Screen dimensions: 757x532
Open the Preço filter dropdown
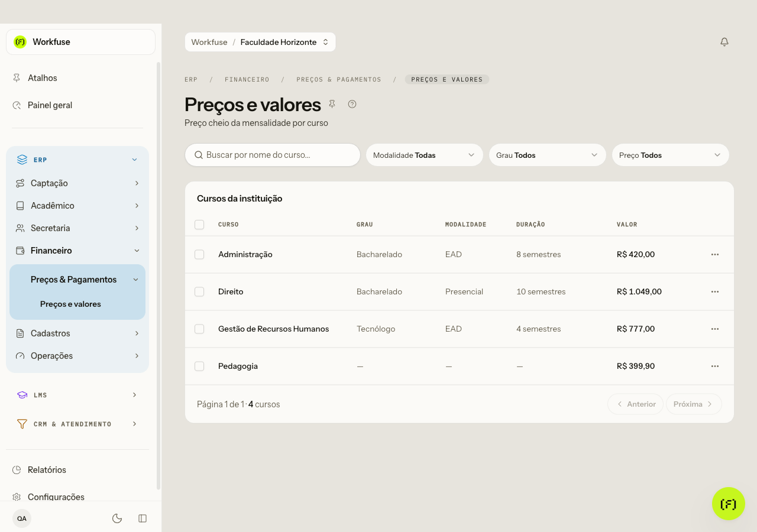pos(670,155)
